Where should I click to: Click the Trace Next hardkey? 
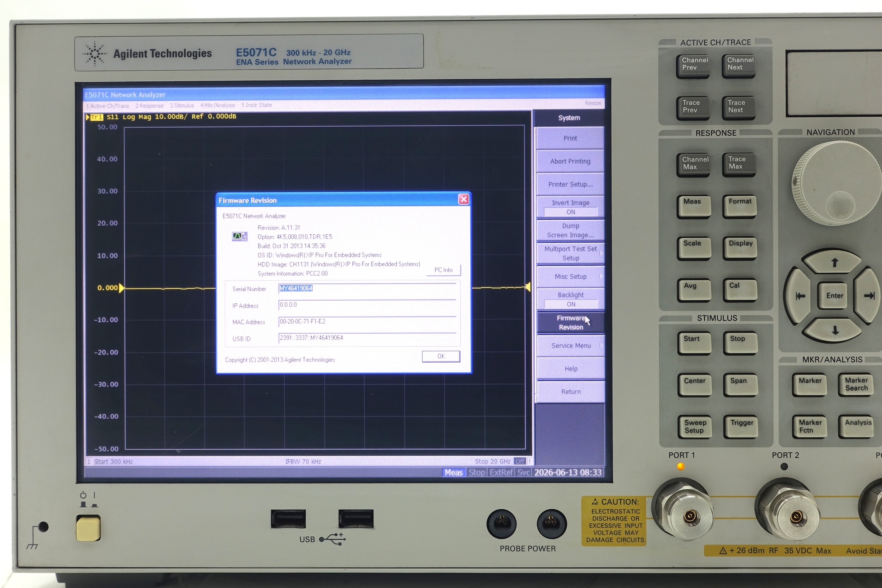pyautogui.click(x=739, y=107)
